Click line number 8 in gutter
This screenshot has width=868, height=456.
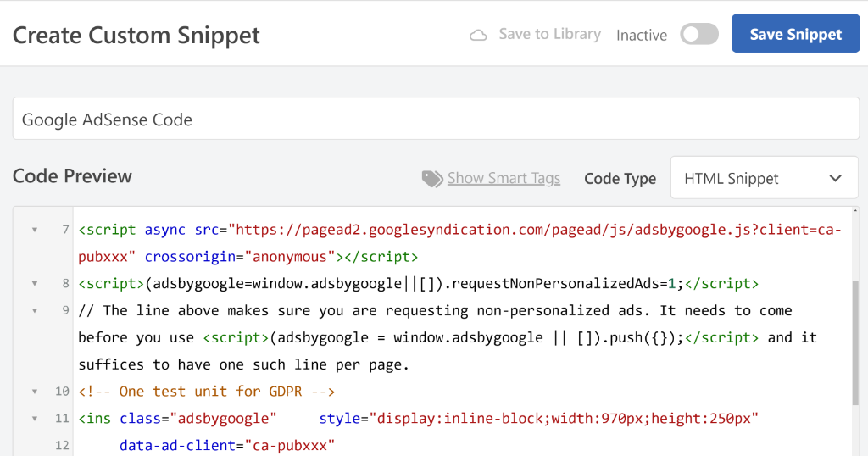(66, 284)
